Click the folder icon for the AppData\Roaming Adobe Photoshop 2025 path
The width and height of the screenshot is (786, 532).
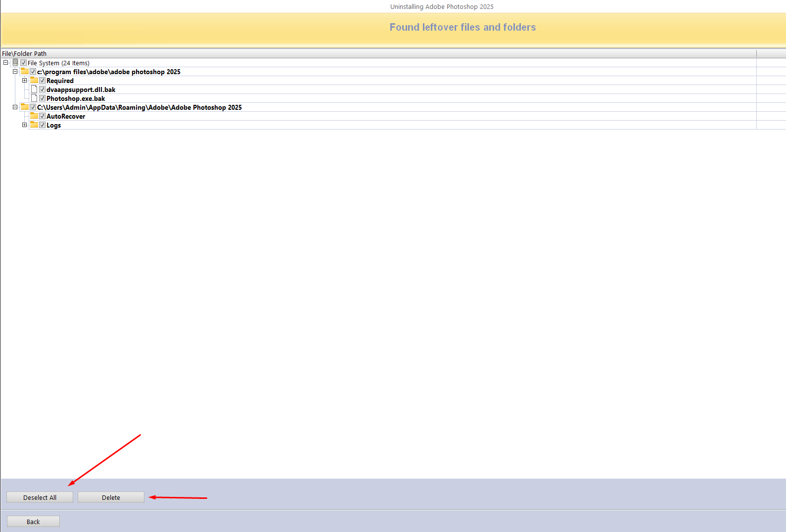[x=25, y=107]
